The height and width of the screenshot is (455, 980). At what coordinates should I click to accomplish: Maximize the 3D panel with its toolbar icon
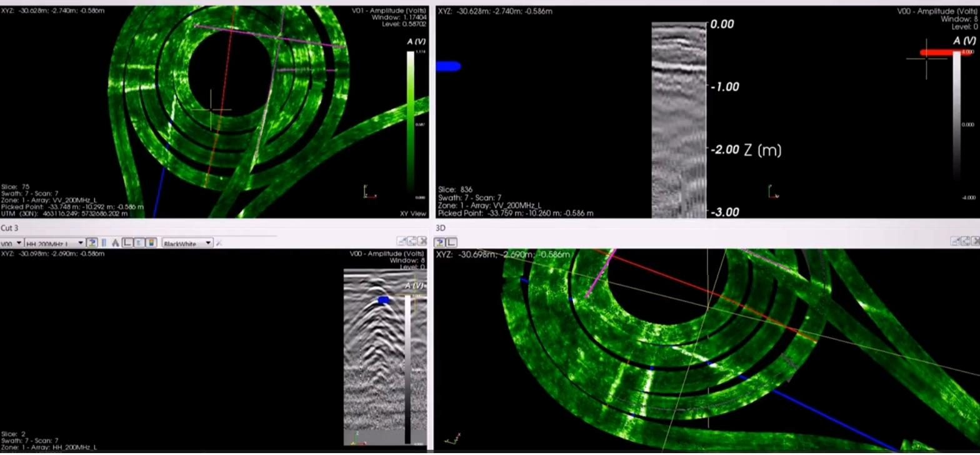965,241
